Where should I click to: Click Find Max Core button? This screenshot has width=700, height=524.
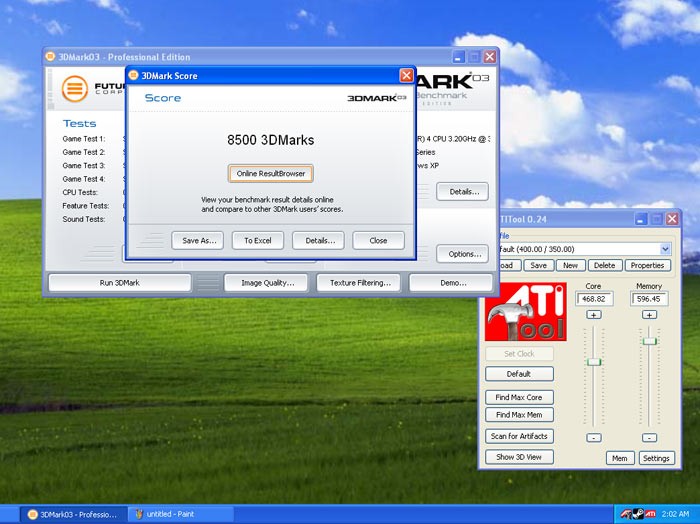point(519,397)
